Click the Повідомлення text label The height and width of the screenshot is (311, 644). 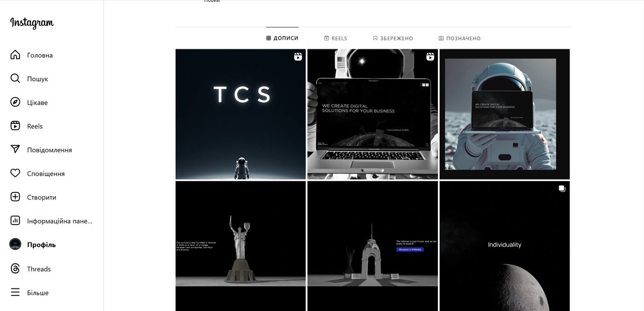tap(49, 150)
